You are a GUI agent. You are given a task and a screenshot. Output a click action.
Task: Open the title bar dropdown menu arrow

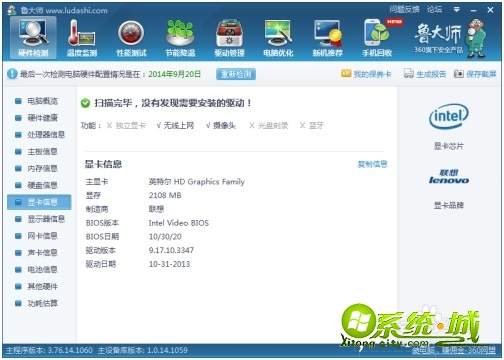(x=457, y=10)
